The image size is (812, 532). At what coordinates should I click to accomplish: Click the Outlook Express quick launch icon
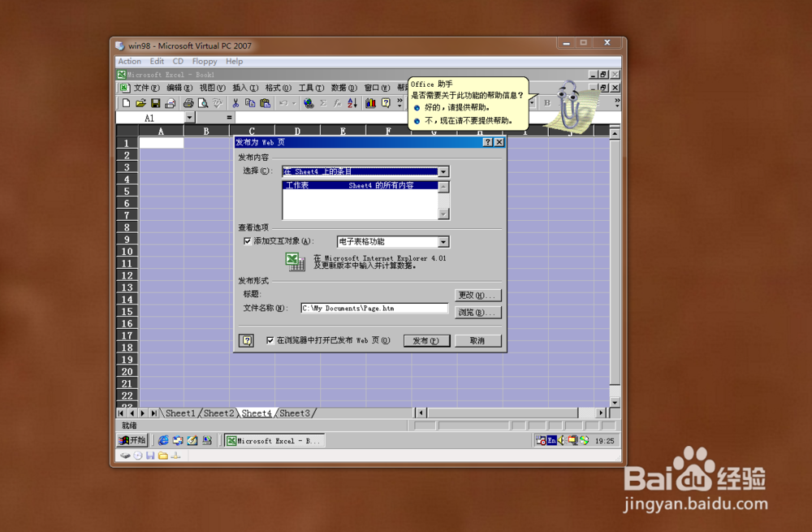178,440
